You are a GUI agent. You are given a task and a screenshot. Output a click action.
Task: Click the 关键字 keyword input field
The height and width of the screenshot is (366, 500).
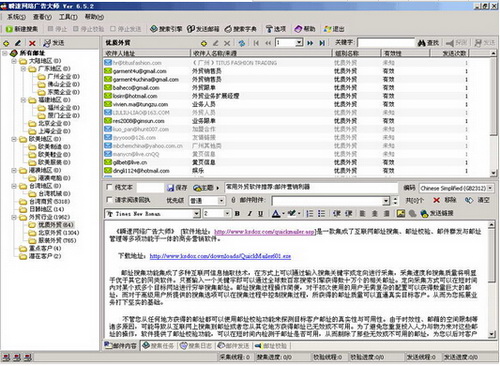[x=385, y=43]
